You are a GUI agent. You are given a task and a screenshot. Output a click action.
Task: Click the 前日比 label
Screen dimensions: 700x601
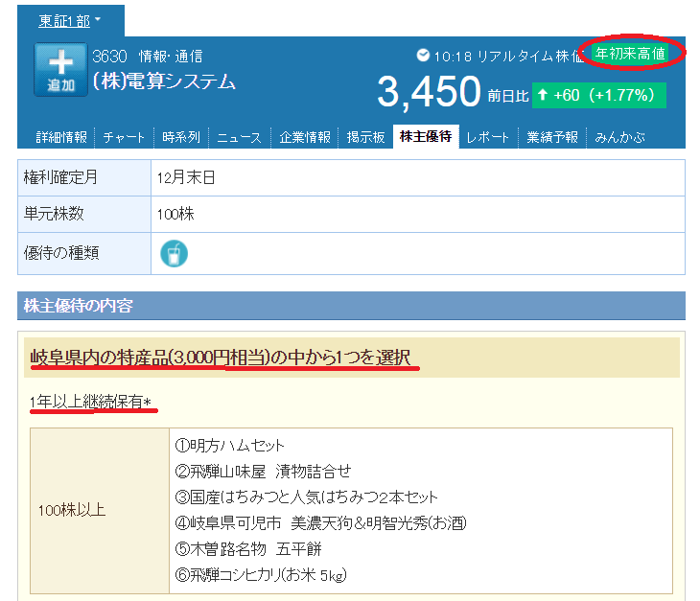pos(507,96)
